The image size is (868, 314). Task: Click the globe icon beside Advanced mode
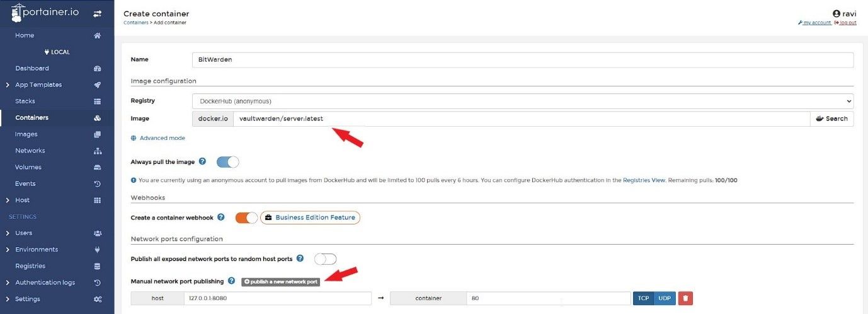coord(134,138)
